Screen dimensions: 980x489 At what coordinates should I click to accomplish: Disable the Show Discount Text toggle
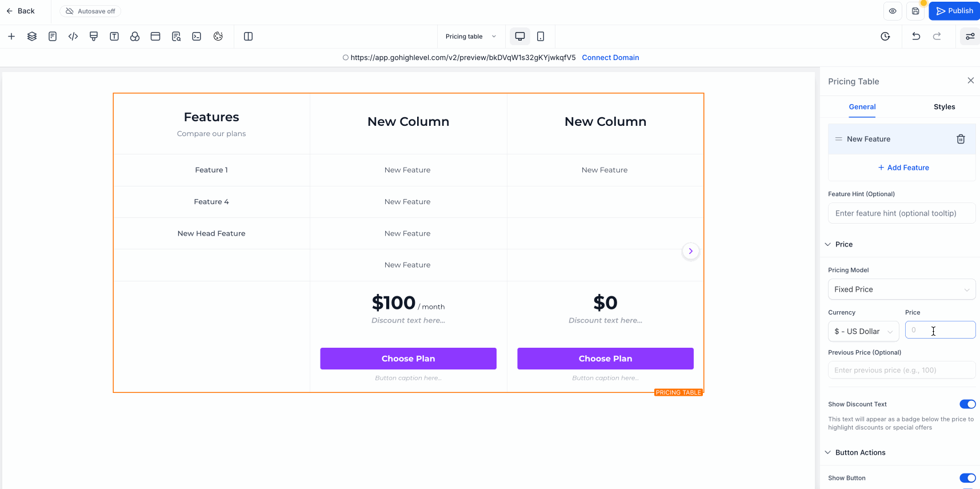(x=968, y=404)
